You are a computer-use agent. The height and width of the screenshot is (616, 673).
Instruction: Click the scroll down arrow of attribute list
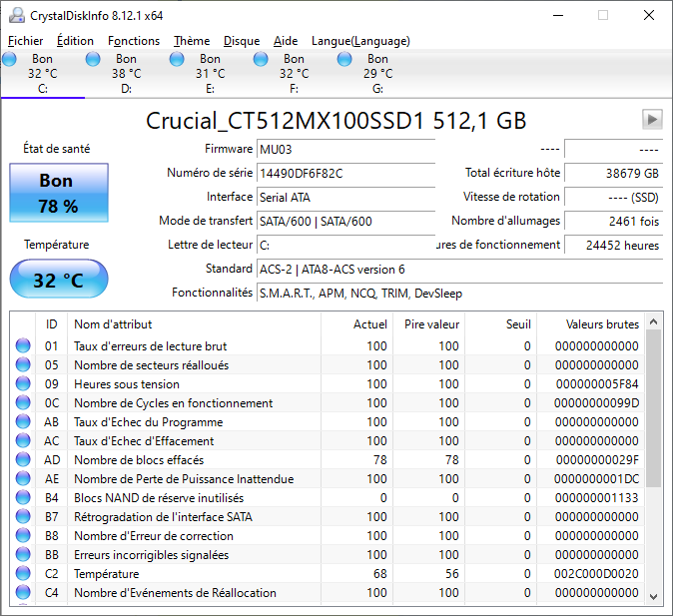pyautogui.click(x=654, y=597)
